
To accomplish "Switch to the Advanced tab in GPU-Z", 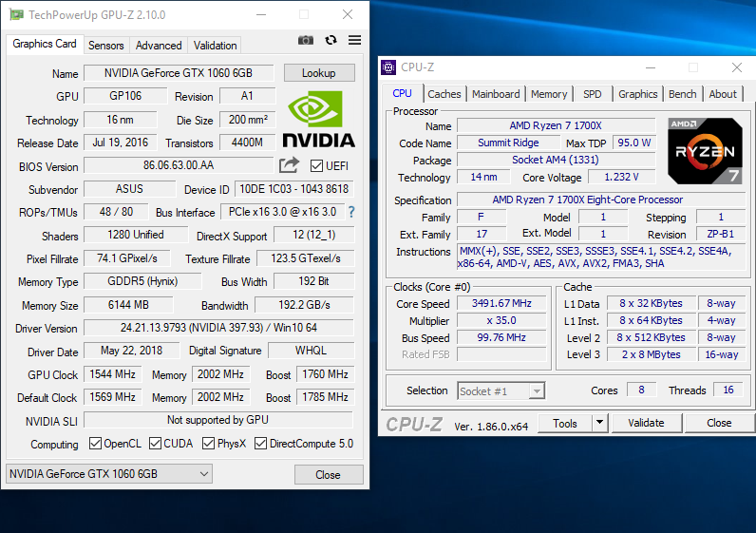I will 159,46.
